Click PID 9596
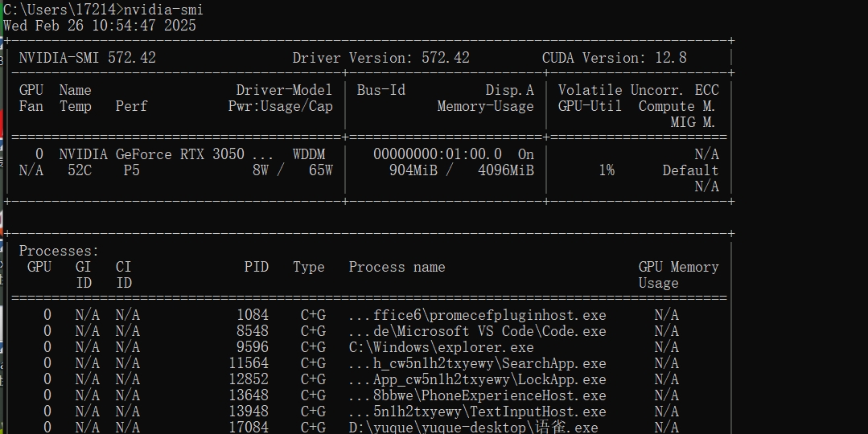 click(253, 347)
